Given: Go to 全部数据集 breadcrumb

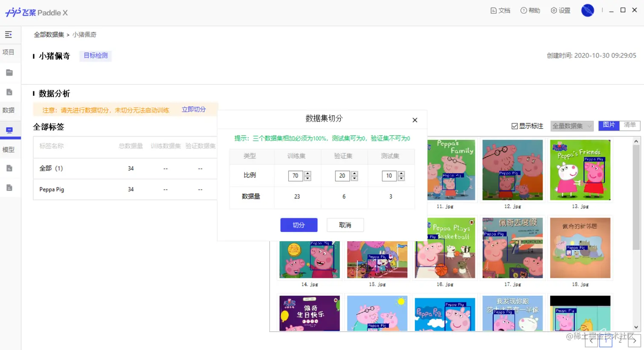Looking at the screenshot, I should [49, 35].
